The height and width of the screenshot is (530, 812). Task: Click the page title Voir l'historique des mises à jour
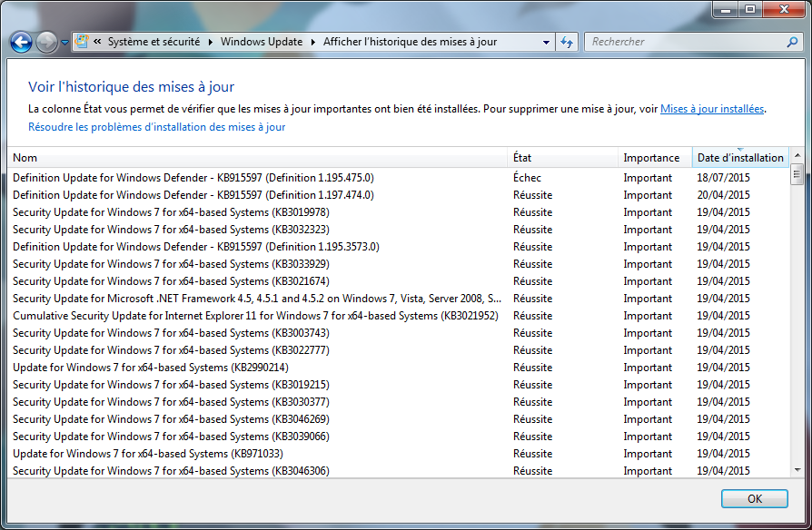[131, 87]
